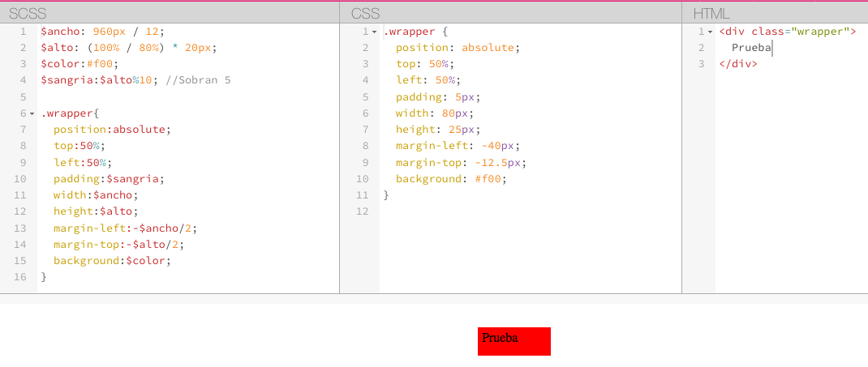Click position:absolute in SCSS editor
Image resolution: width=868 pixels, height=367 pixels.
pos(113,130)
